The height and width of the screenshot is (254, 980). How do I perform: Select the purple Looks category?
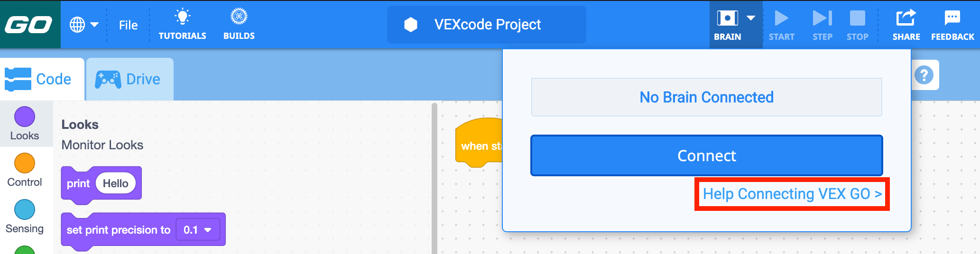click(x=25, y=124)
